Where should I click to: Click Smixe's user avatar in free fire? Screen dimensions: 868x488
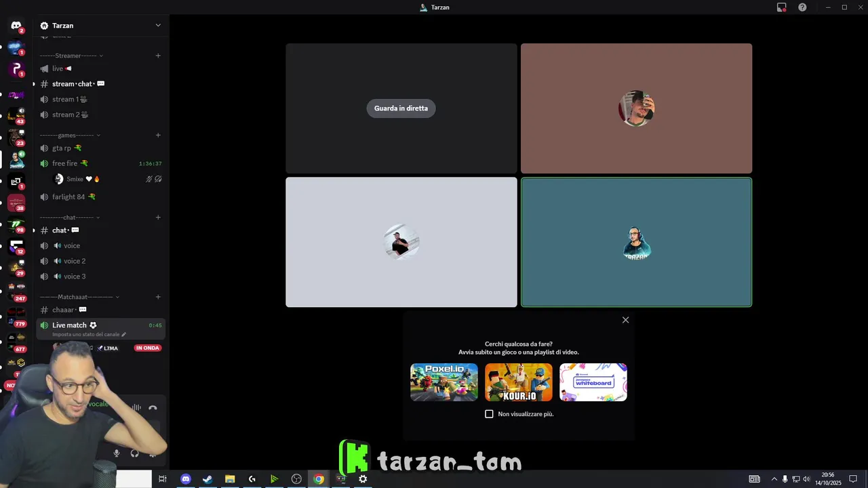(58, 179)
